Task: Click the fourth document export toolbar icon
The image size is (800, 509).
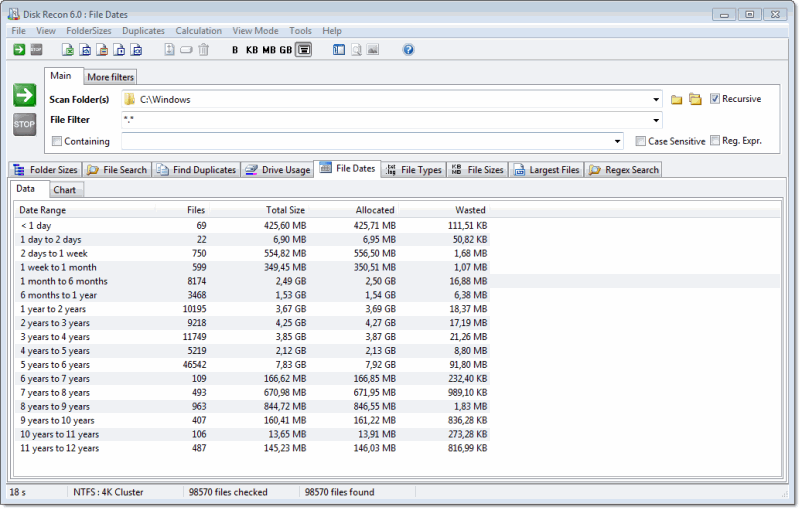Action: 119,49
